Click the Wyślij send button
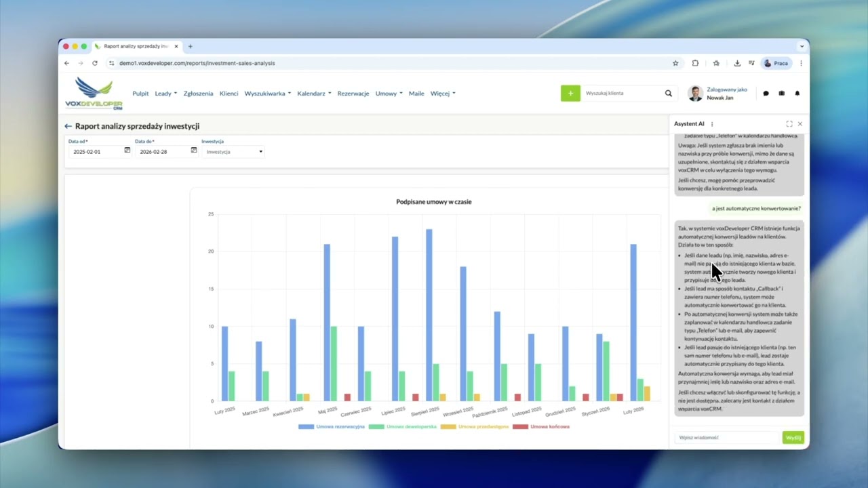Image resolution: width=868 pixels, height=488 pixels. (793, 438)
